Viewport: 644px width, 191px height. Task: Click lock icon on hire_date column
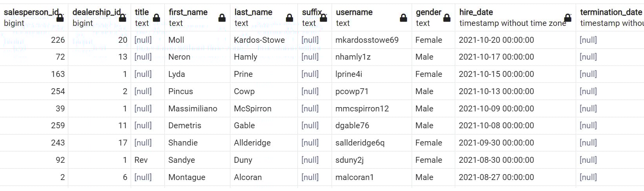[x=568, y=18]
